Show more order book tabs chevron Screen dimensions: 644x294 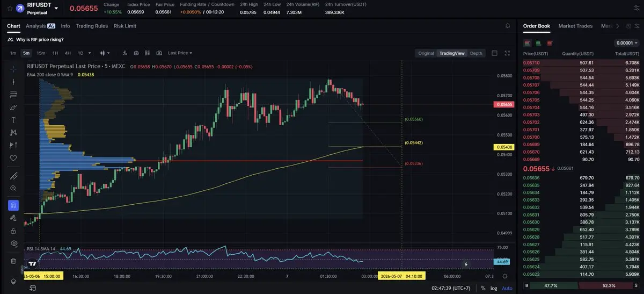(x=617, y=26)
